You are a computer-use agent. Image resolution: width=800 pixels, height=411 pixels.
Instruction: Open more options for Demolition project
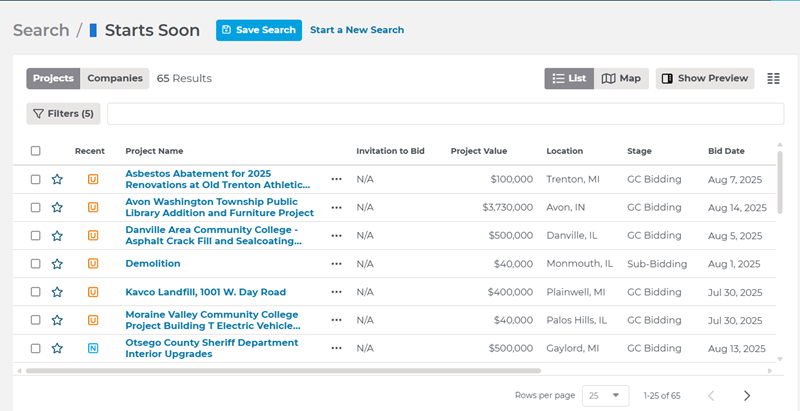click(336, 264)
